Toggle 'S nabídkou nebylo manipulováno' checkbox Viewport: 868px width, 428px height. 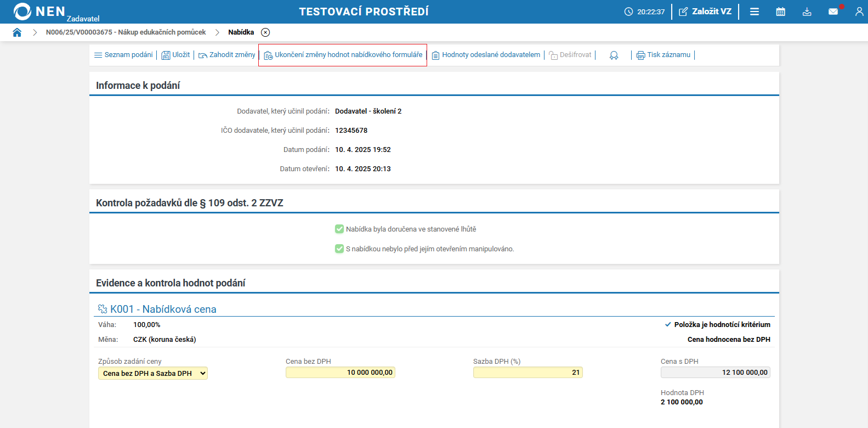[339, 249]
